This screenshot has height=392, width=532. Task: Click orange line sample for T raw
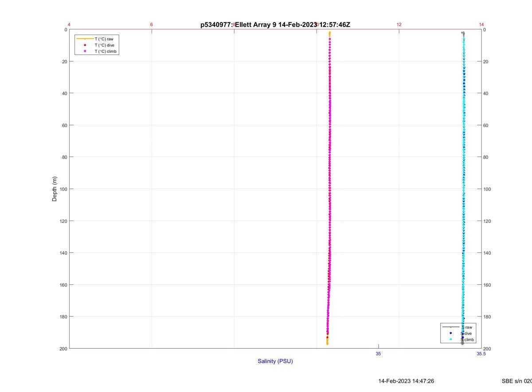click(85, 39)
